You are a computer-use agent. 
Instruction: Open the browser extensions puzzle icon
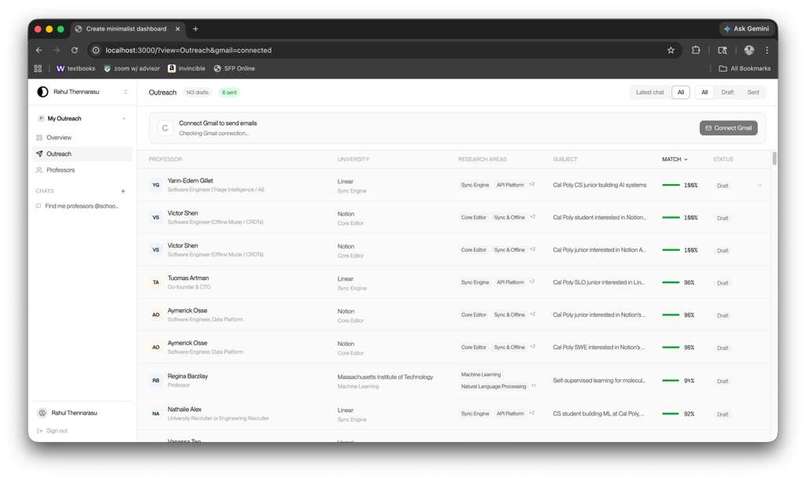(x=695, y=50)
